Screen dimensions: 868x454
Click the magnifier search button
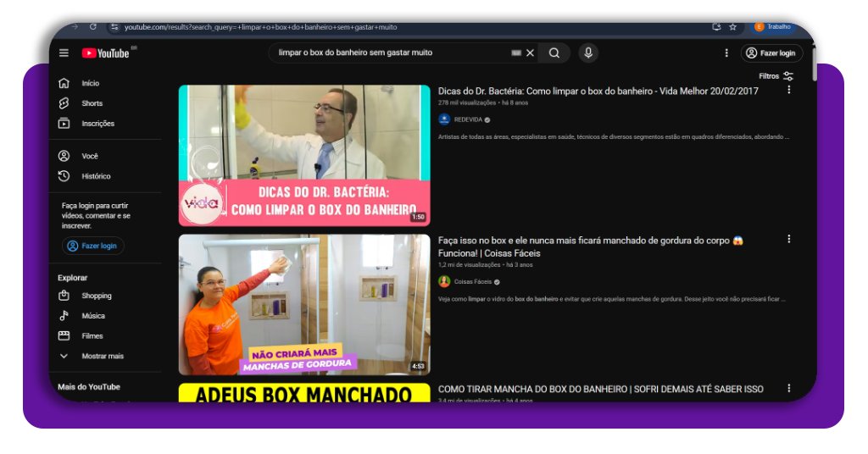click(554, 53)
